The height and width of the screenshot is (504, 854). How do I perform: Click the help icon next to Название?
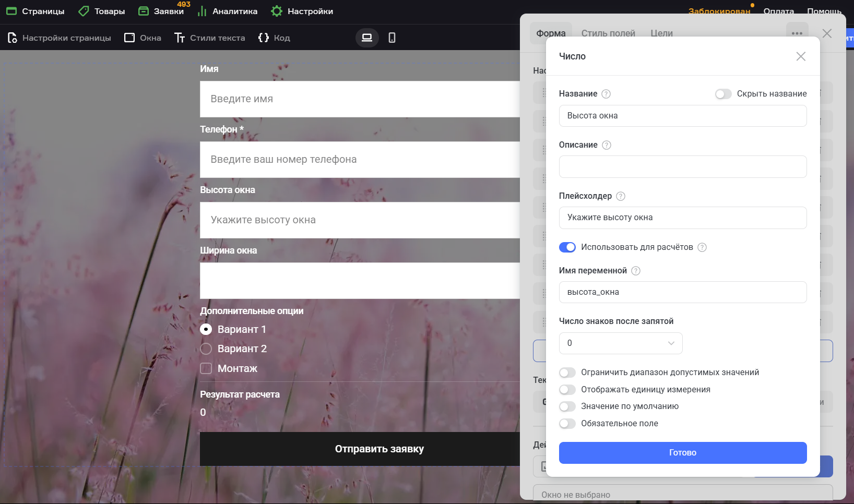coord(606,94)
